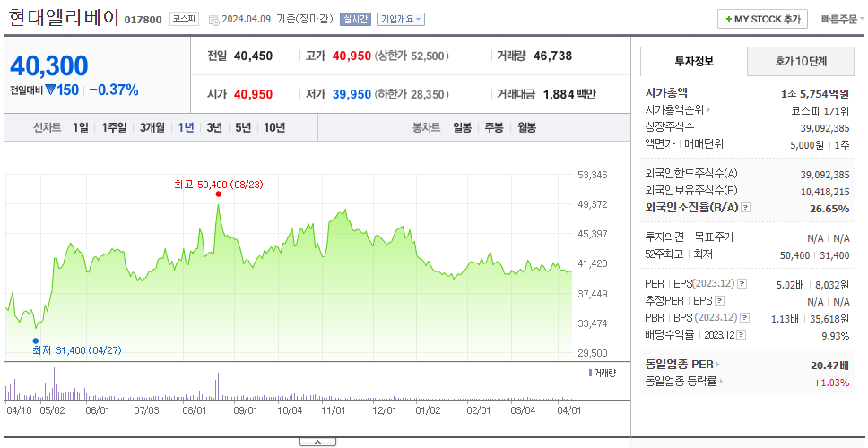Click the 코스피 market badge
The image size is (868, 448).
183,19
